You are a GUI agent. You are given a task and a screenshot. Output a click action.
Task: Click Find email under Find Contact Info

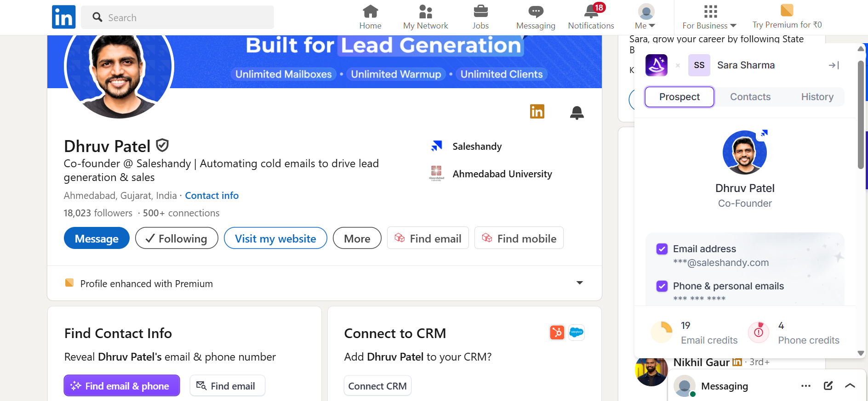tap(228, 385)
